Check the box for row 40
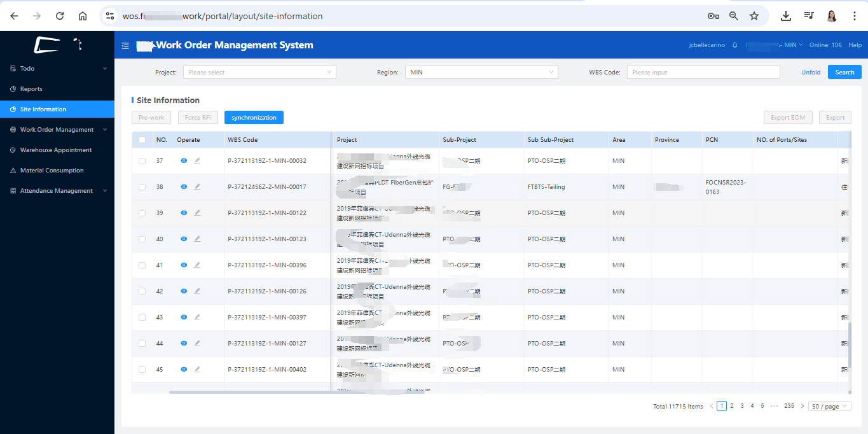The width and height of the screenshot is (868, 434). [142, 239]
